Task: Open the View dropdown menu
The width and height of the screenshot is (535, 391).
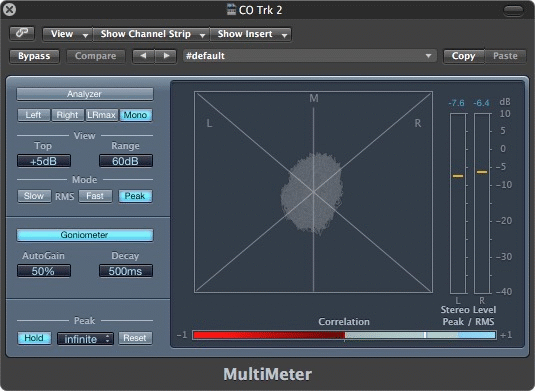Action: click(x=68, y=34)
